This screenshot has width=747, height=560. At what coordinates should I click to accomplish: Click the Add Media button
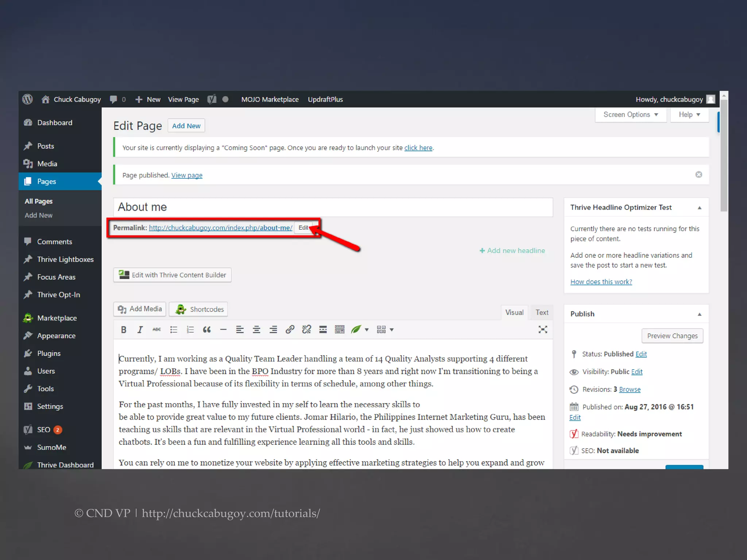(x=140, y=309)
